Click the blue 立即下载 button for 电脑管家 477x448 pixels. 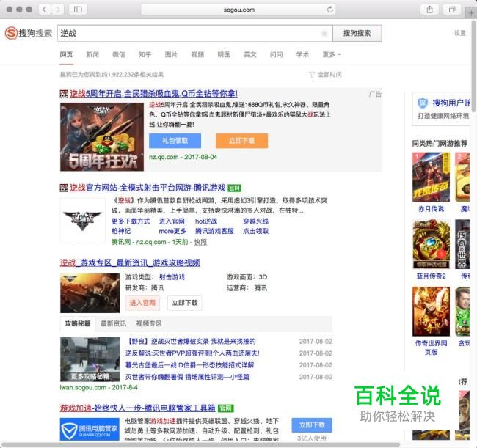pos(312,425)
